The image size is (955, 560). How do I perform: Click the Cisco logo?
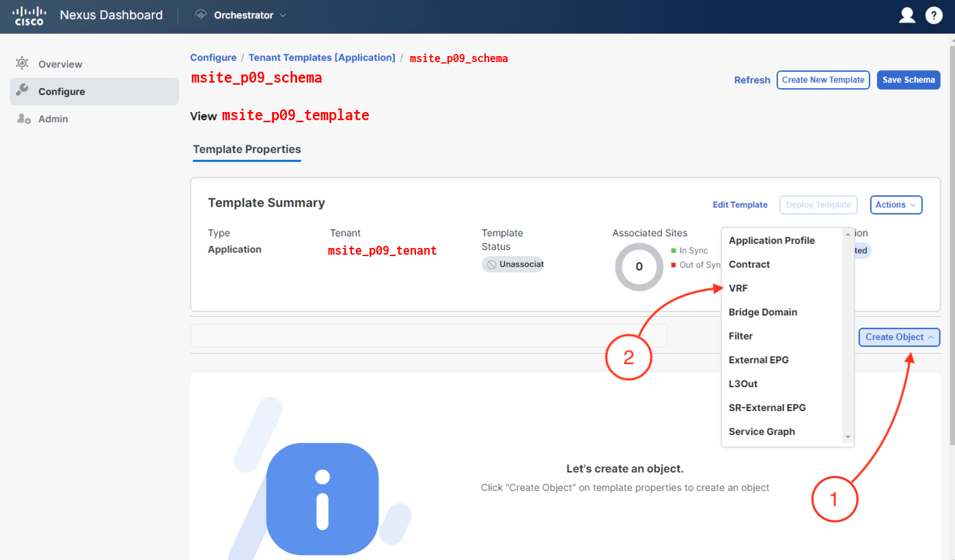(x=29, y=15)
